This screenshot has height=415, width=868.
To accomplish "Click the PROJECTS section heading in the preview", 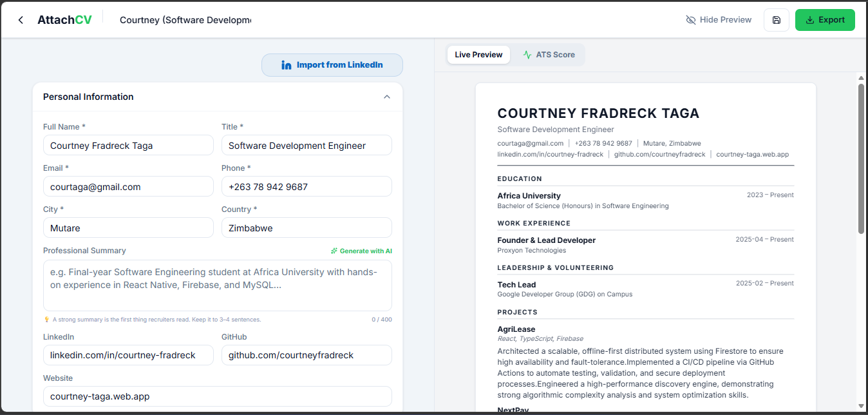I will 517,312.
